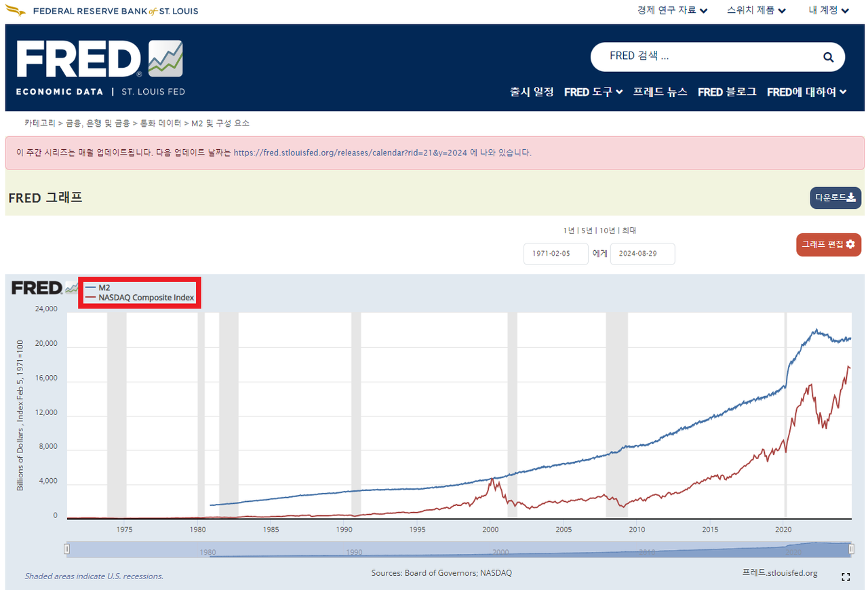The image size is (868, 590).
Task: Click the fullscreen icon below the chart
Action: click(846, 577)
